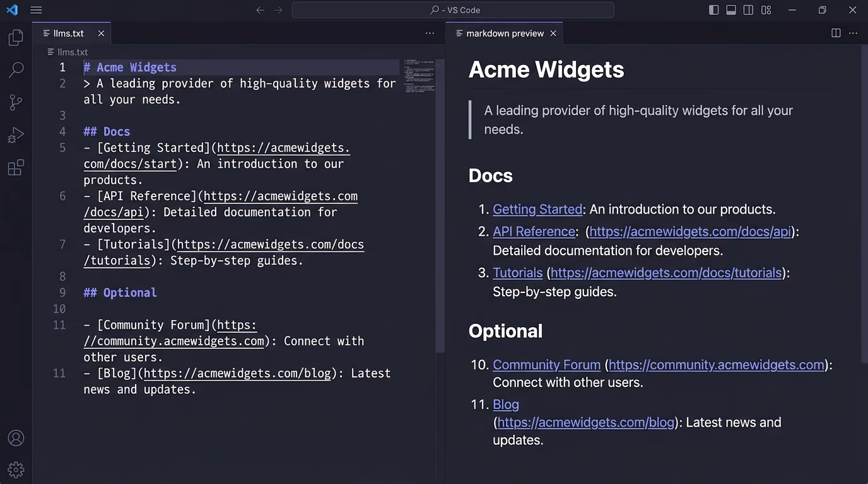868x484 pixels.
Task: Open the docs/tutorials URL in preview
Action: coord(667,273)
